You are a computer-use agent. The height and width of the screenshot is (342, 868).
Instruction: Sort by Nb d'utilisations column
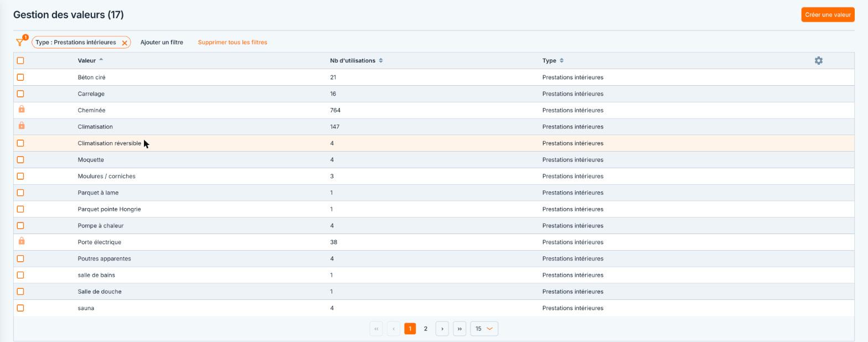coord(381,60)
